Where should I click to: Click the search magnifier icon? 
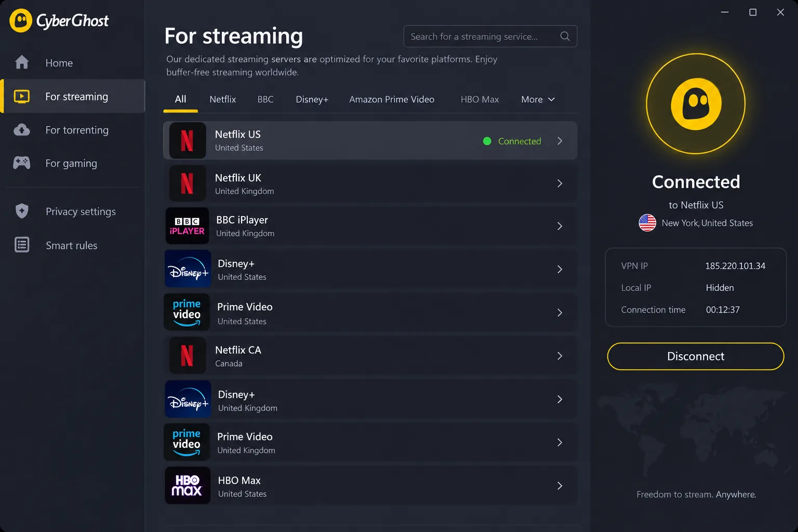click(565, 36)
